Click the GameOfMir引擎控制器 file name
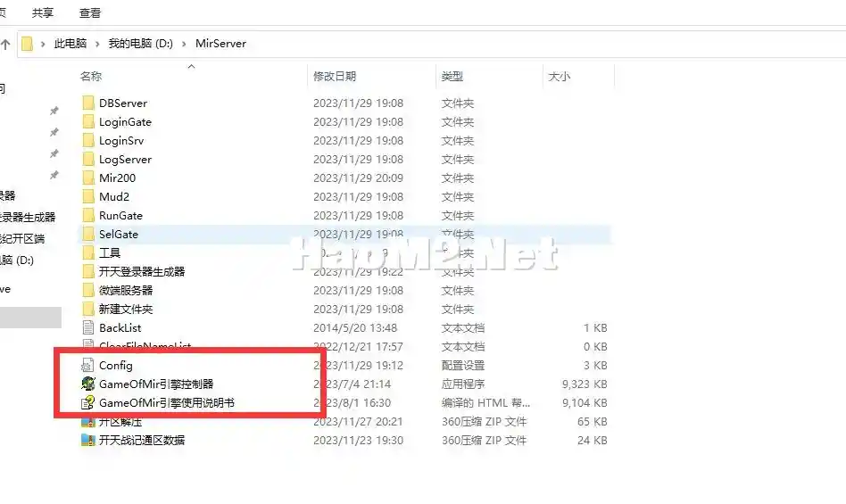The image size is (846, 504). (156, 384)
